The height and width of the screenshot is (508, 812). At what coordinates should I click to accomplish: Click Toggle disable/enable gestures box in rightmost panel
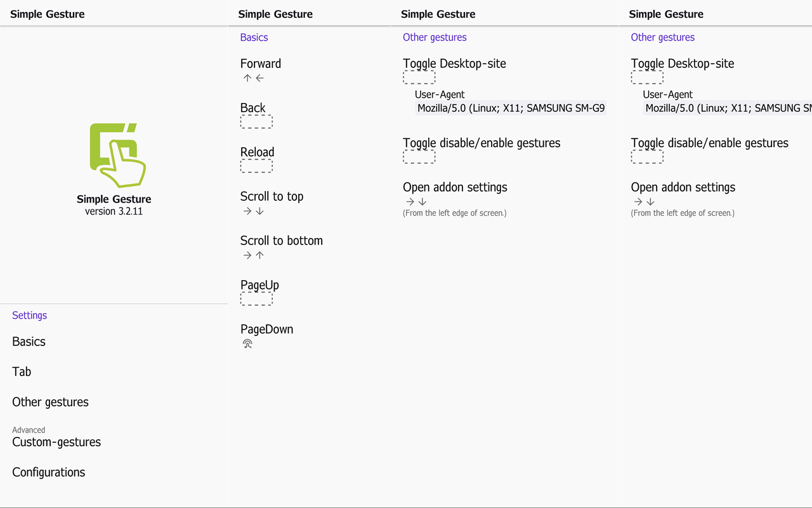[x=647, y=157]
